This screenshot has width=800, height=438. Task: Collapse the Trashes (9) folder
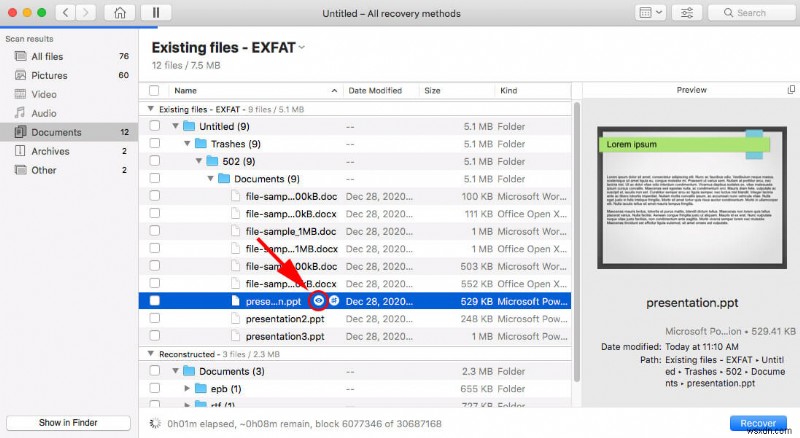187,143
